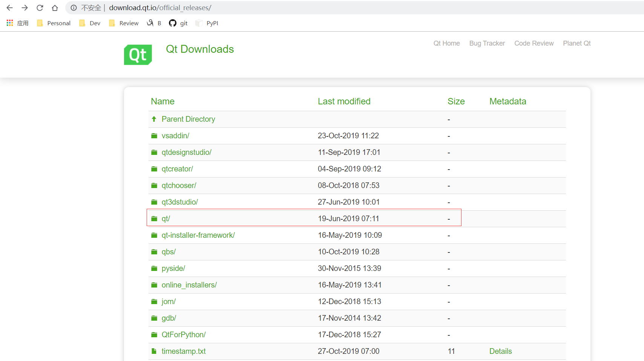The width and height of the screenshot is (644, 361).
Task: Click the Qt logo icon
Action: (138, 55)
